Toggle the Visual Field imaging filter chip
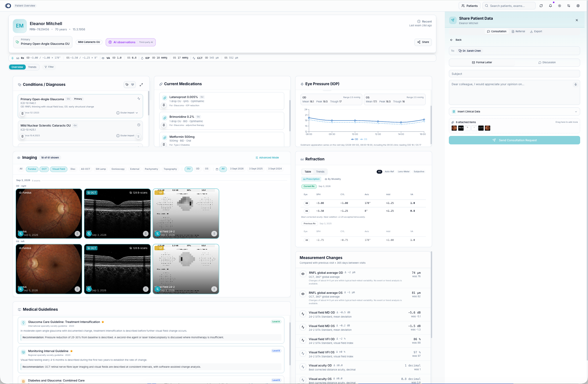588x384 pixels. 59,169
